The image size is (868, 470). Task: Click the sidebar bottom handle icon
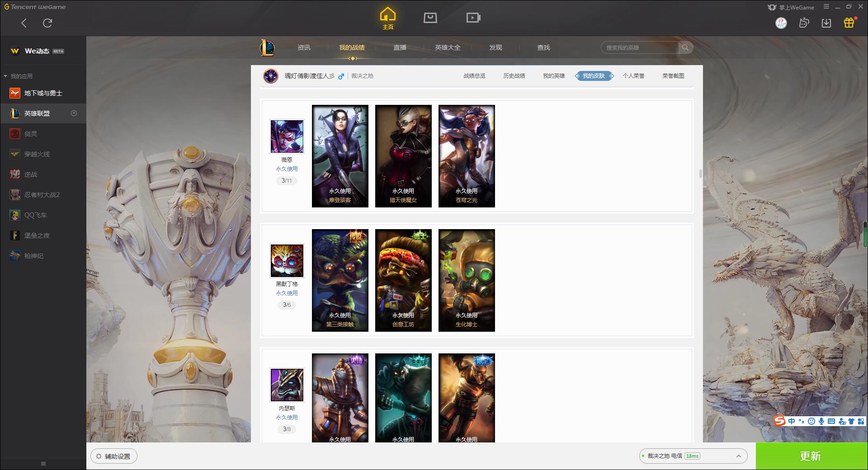pyautogui.click(x=43, y=464)
